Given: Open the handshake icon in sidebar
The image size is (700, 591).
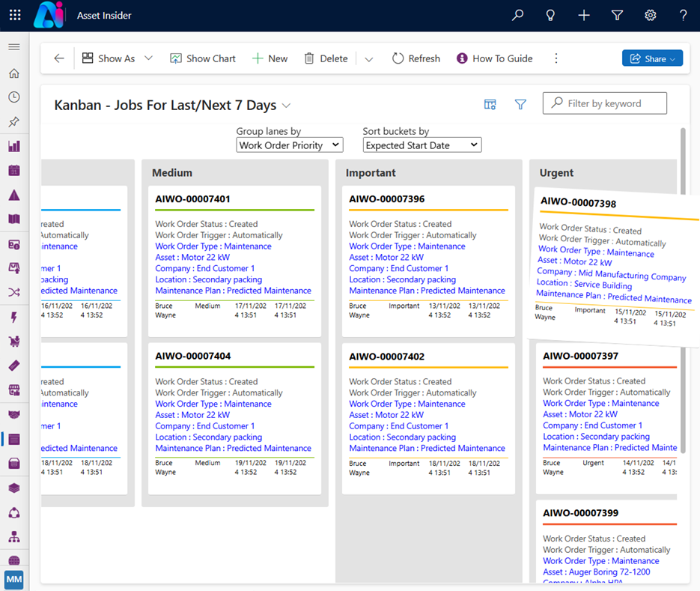Looking at the screenshot, I should pyautogui.click(x=14, y=414).
